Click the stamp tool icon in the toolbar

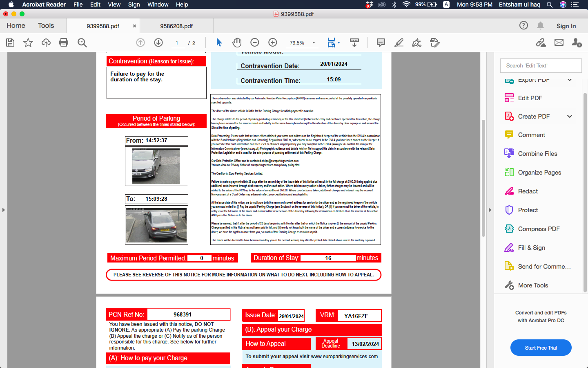click(x=435, y=43)
